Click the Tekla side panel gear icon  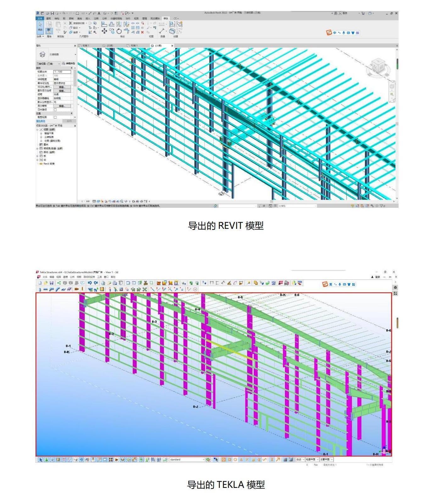pyautogui.click(x=395, y=287)
